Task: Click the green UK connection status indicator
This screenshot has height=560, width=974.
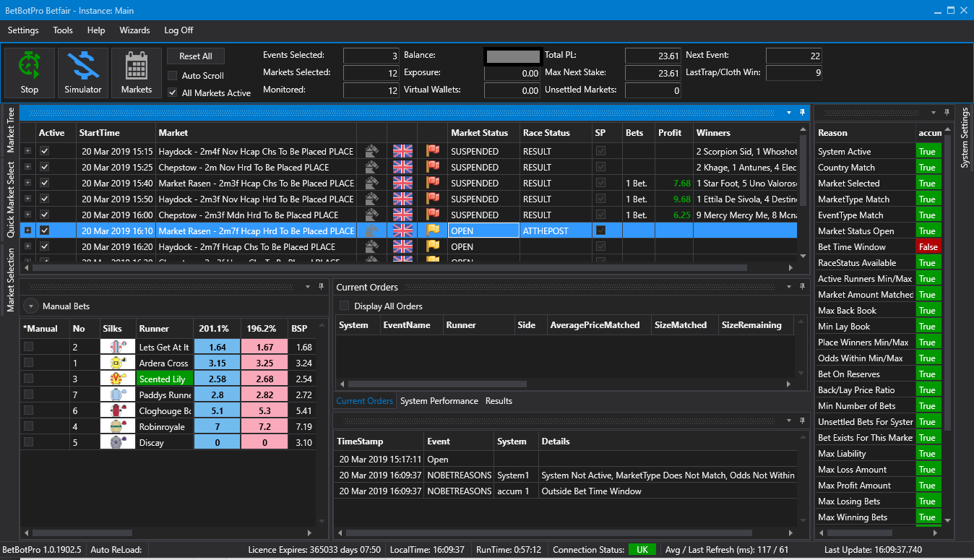Action: point(642,549)
